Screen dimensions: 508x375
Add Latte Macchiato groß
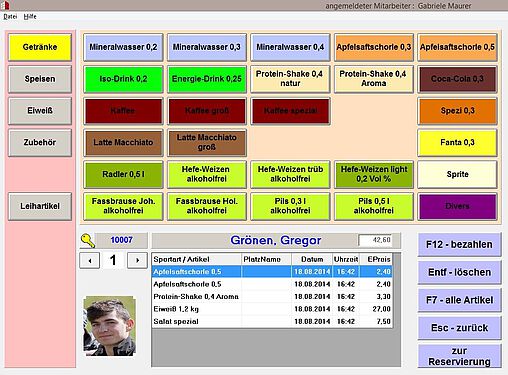tap(207, 142)
